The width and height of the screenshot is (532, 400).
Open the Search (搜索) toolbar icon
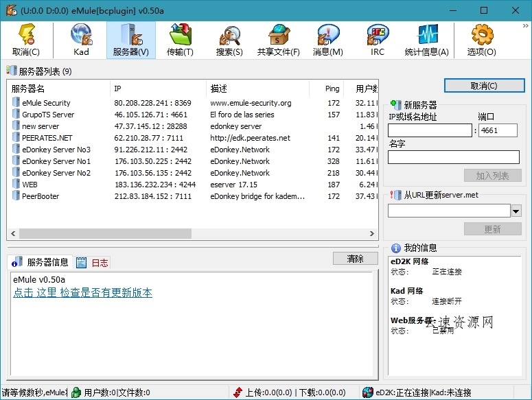pos(230,36)
